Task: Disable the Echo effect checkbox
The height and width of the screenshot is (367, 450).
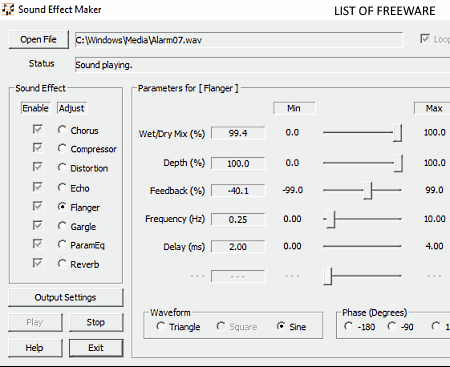Action: coord(38,187)
